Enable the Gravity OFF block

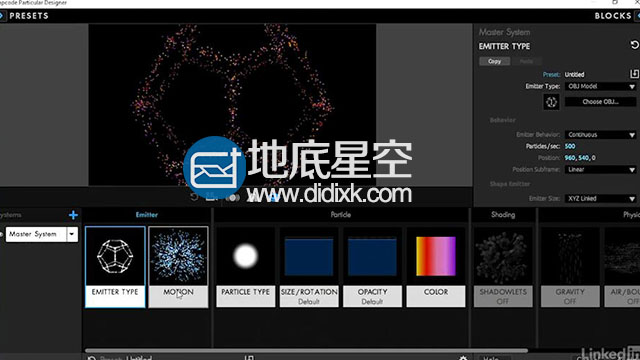tap(570, 267)
